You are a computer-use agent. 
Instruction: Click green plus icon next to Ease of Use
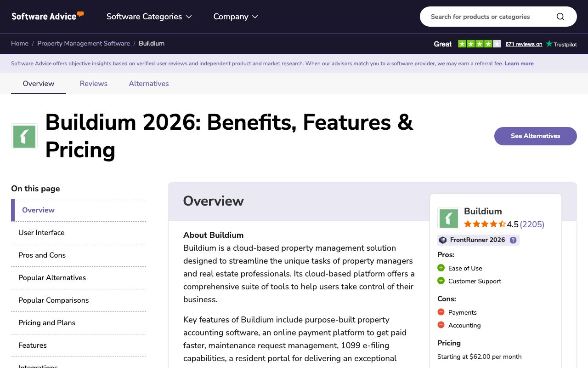tap(441, 268)
